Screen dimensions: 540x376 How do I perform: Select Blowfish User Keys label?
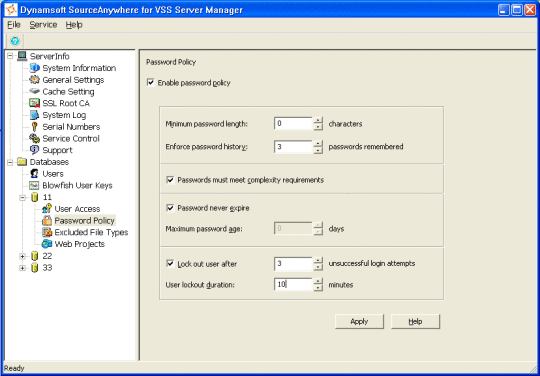click(x=77, y=185)
